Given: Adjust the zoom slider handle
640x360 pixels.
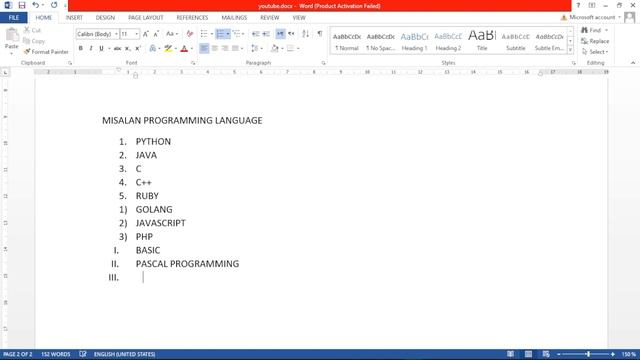Looking at the screenshot, I should [x=588, y=354].
